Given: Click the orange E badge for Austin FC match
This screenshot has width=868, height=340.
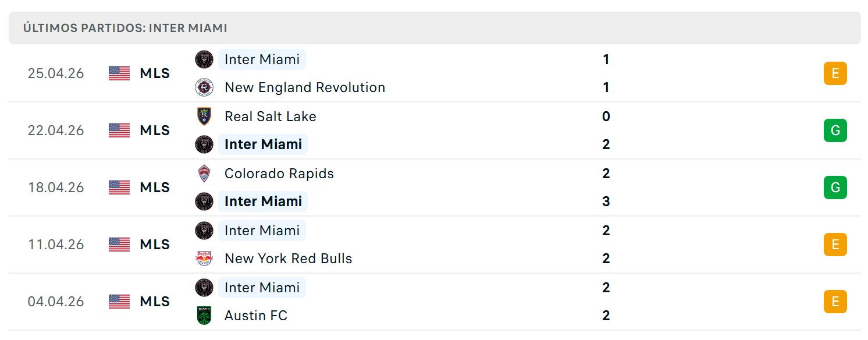Looking at the screenshot, I should click(835, 302).
